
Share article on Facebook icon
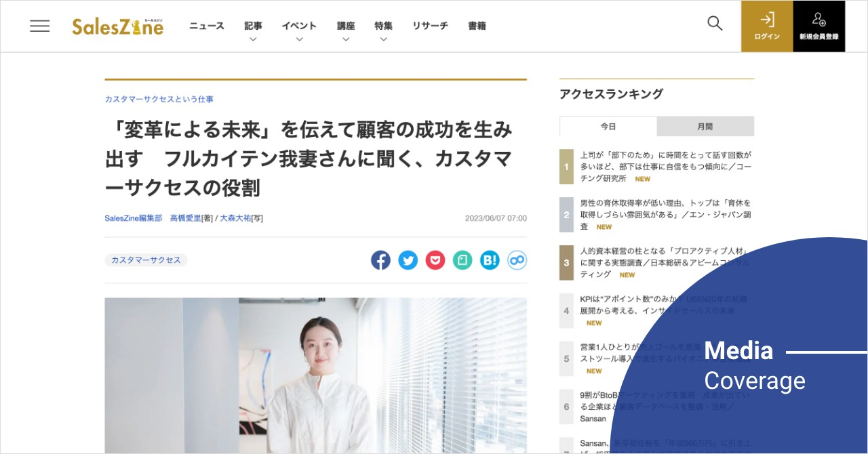380,260
